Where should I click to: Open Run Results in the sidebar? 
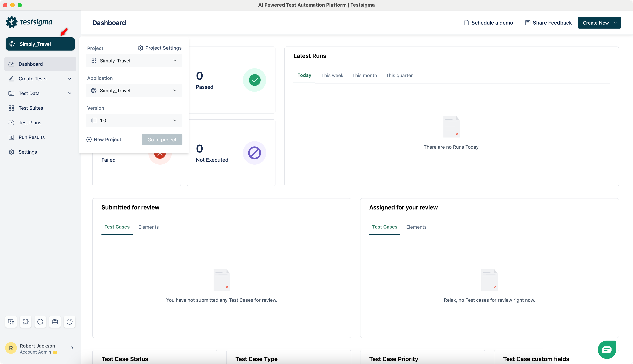click(x=40, y=137)
